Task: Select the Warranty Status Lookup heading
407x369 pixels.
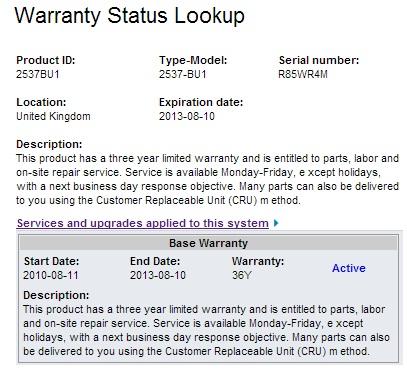Action: coord(130,16)
